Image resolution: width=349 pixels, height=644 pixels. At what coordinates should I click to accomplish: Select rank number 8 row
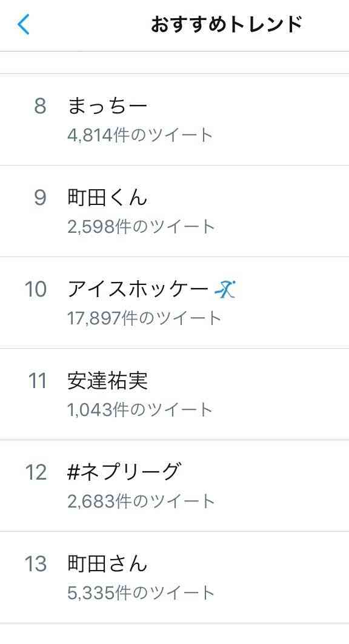(174, 119)
